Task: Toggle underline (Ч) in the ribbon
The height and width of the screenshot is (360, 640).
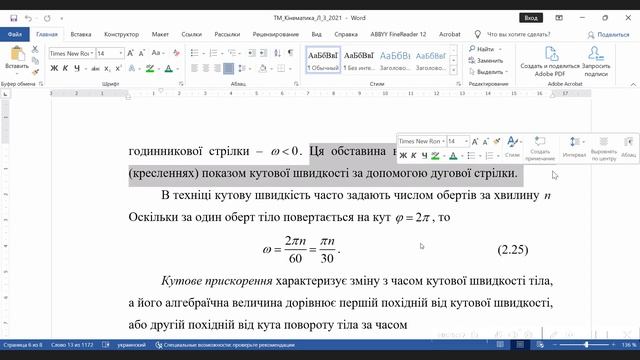Action: 77,69
